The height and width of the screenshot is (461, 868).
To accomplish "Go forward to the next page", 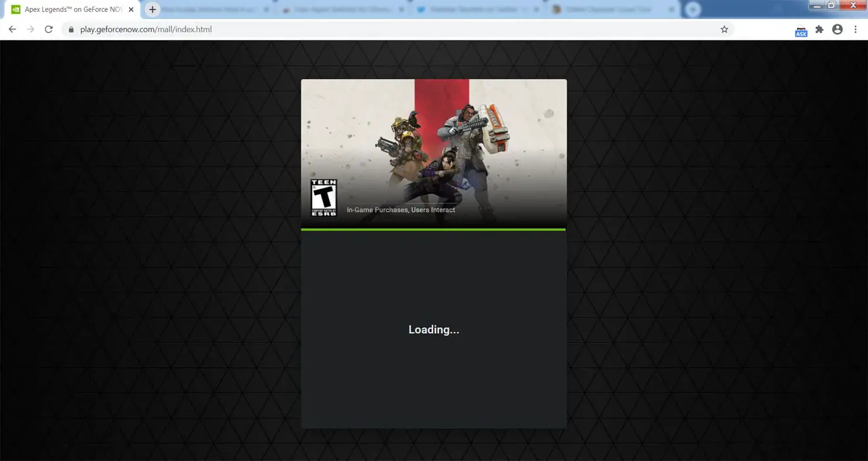I will coord(30,29).
